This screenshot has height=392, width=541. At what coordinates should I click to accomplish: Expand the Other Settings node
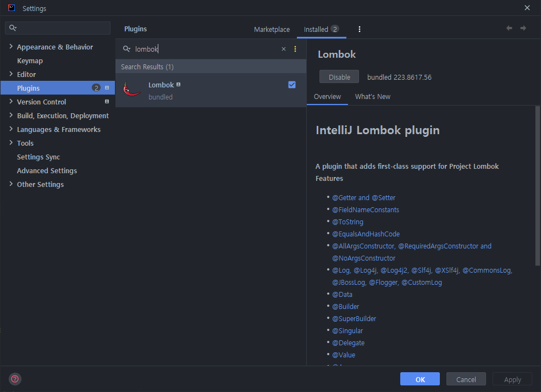[10, 184]
